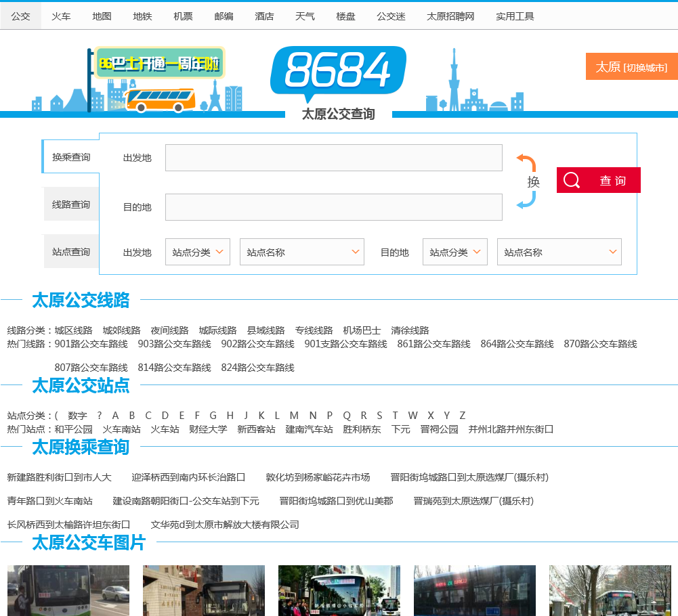678x616 pixels.
Task: Open the 实用工具 nav item
Action: tap(515, 16)
